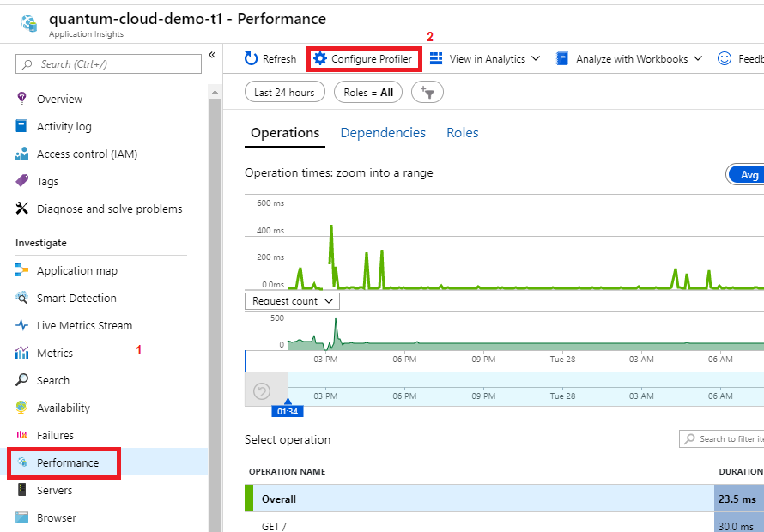Click the 01:34 time range handle
The width and height of the screenshot is (764, 532).
287,411
